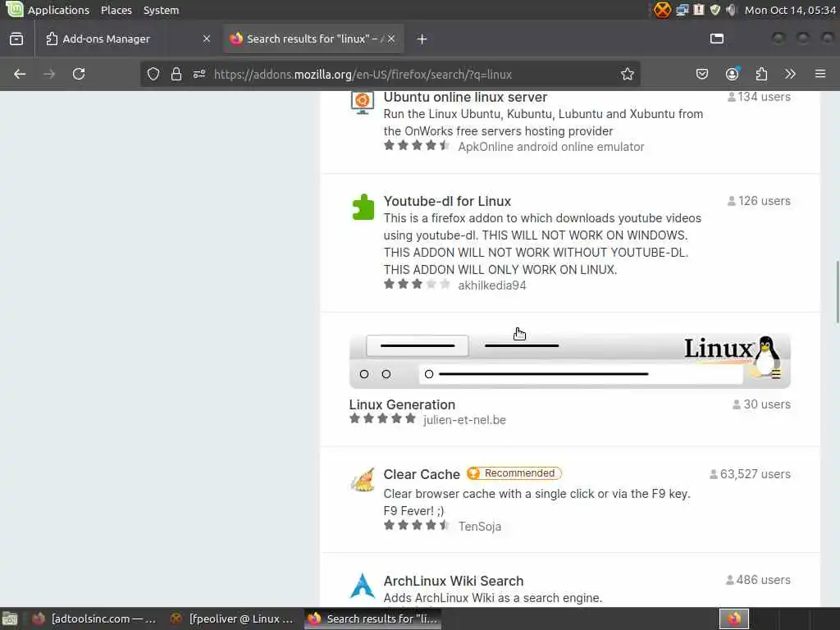Show desktop from bottom panel icon

tap(10, 619)
